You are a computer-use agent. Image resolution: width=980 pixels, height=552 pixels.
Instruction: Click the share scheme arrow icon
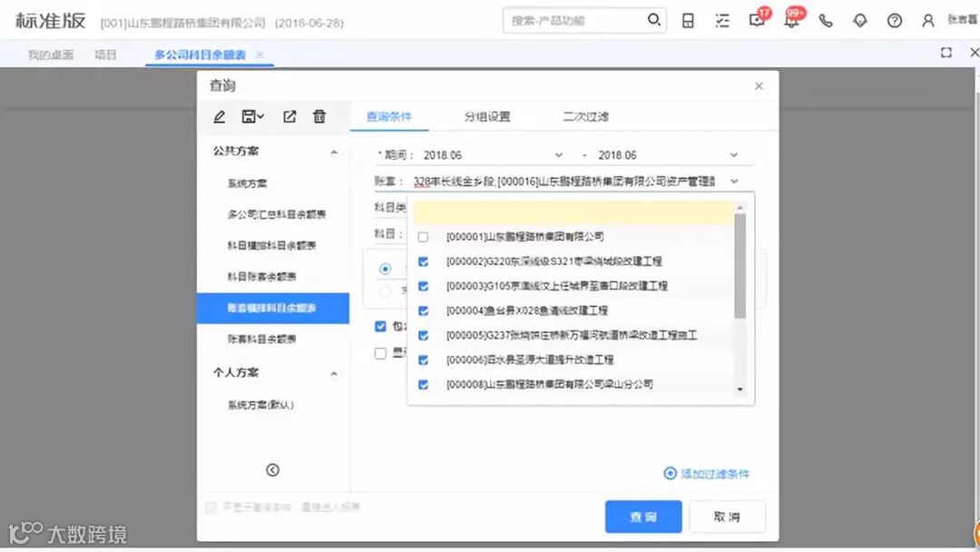[x=289, y=116]
